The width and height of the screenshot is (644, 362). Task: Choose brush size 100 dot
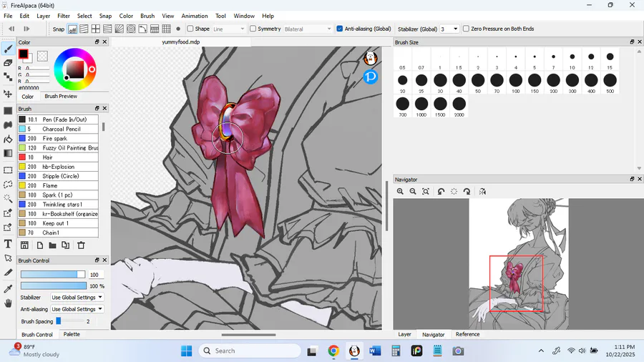pos(515,80)
